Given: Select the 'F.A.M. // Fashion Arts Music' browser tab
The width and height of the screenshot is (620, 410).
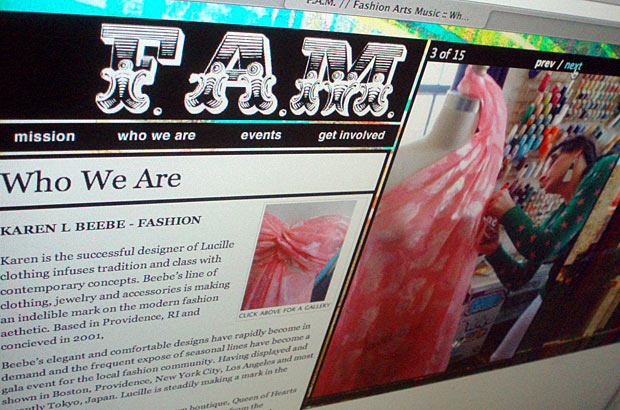Looking at the screenshot, I should coord(386,10).
